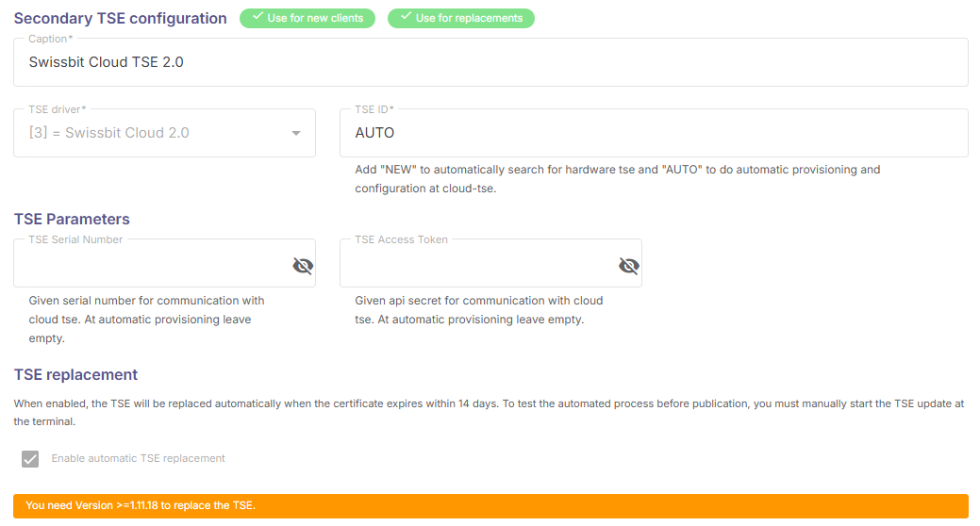Click the 'TSE Parameters' heading

(x=72, y=220)
